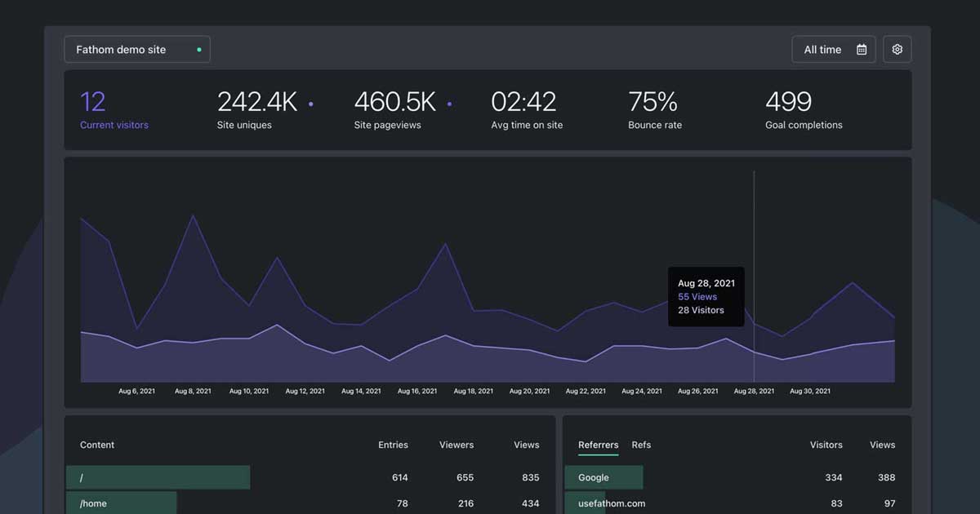Viewport: 980px width, 514px height.
Task: Open the settings gear icon
Action: pyautogui.click(x=897, y=49)
